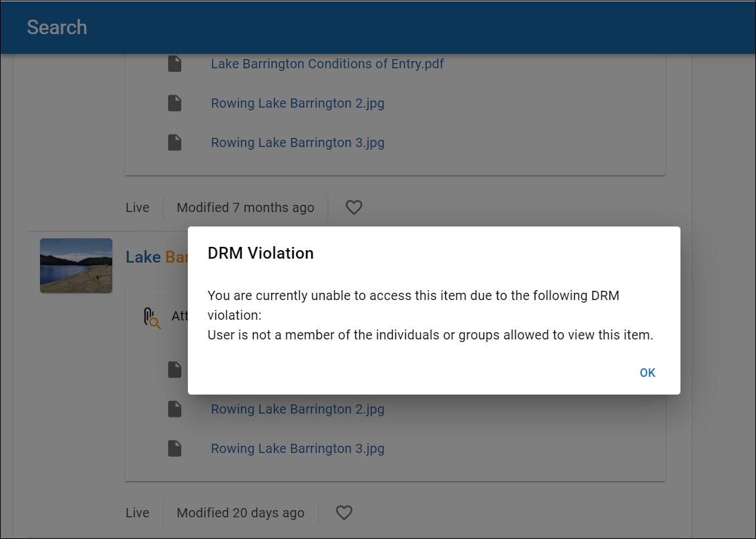Image resolution: width=756 pixels, height=539 pixels.
Task: Click the DRM Violation dialog heading
Action: point(260,253)
